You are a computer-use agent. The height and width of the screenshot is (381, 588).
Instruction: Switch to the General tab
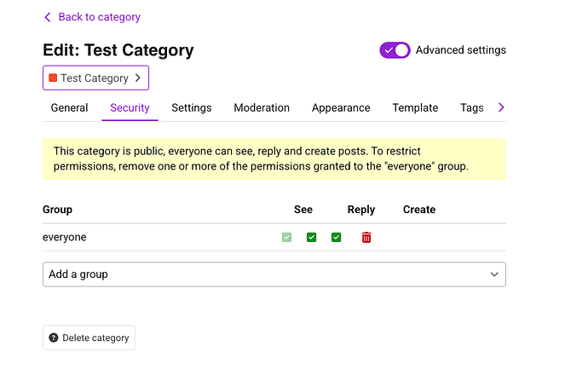[x=69, y=108]
